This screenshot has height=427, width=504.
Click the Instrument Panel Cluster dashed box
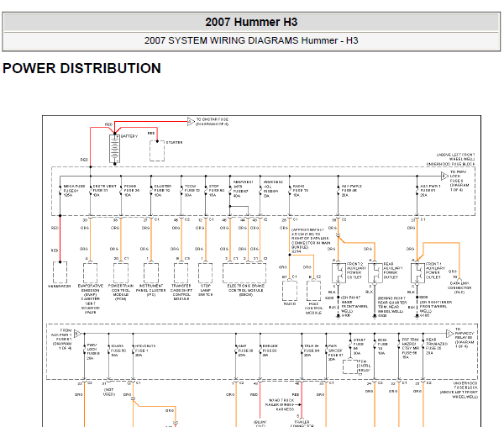pyautogui.click(x=151, y=273)
